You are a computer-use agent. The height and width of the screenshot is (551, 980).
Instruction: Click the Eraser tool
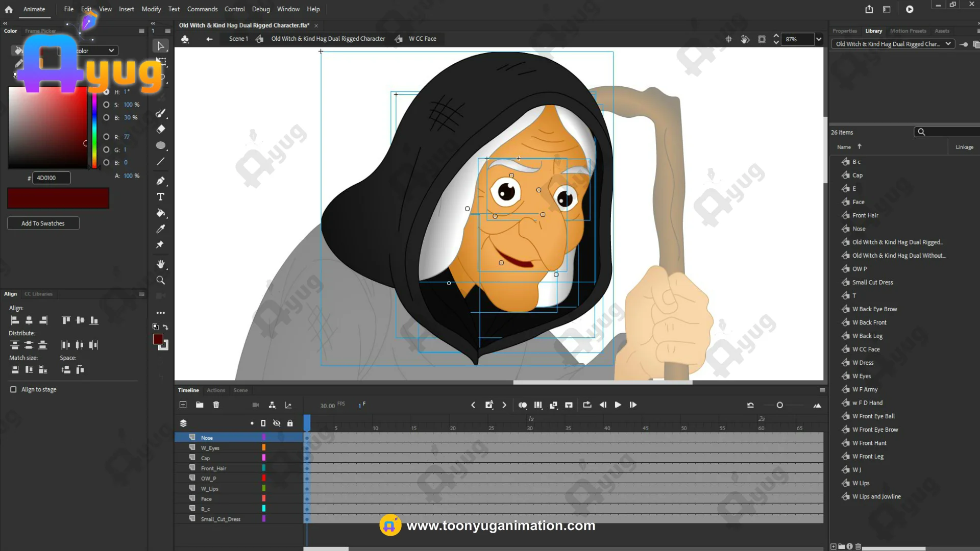161,129
